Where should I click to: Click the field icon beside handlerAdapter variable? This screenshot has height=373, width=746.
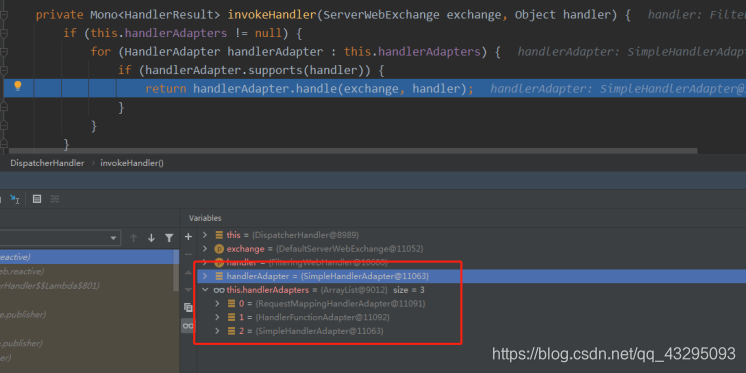(219, 276)
